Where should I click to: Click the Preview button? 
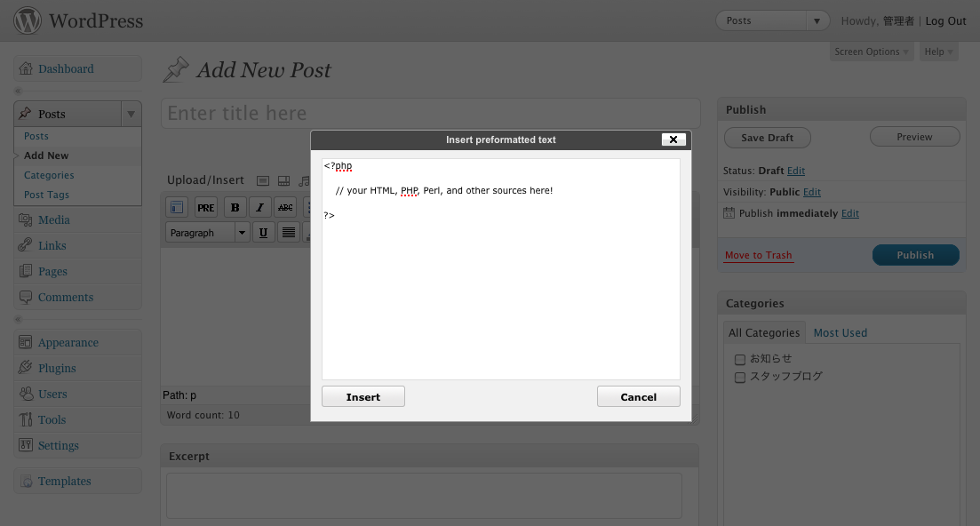click(x=914, y=137)
